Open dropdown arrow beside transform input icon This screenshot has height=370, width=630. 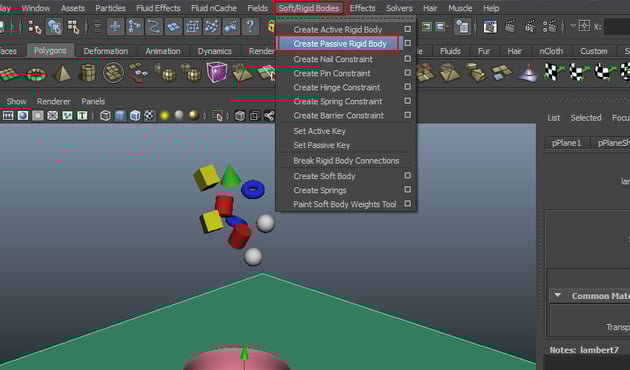(573, 27)
